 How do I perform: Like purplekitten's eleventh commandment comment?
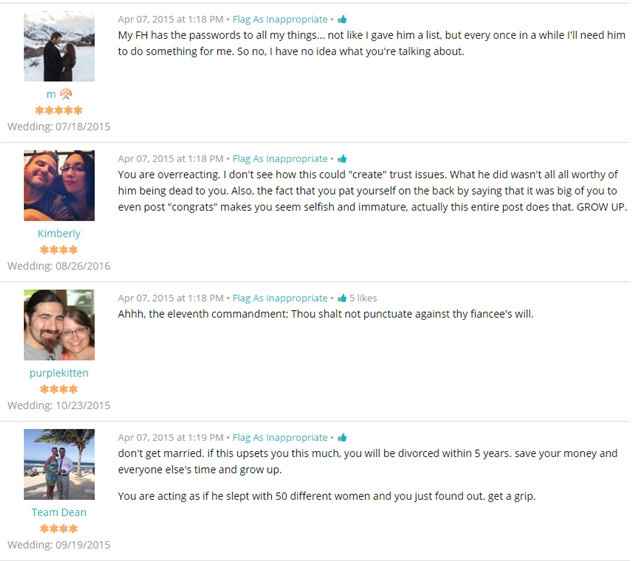click(342, 298)
